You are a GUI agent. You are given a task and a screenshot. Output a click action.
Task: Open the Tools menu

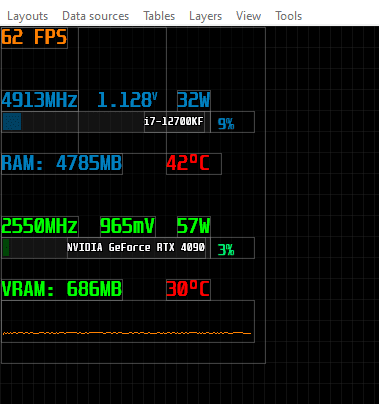coord(288,16)
